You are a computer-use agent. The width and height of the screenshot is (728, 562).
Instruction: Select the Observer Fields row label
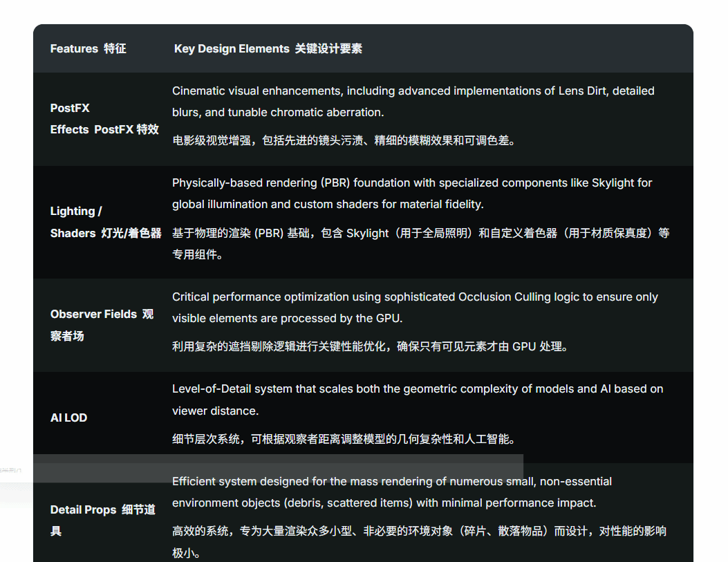tap(102, 325)
